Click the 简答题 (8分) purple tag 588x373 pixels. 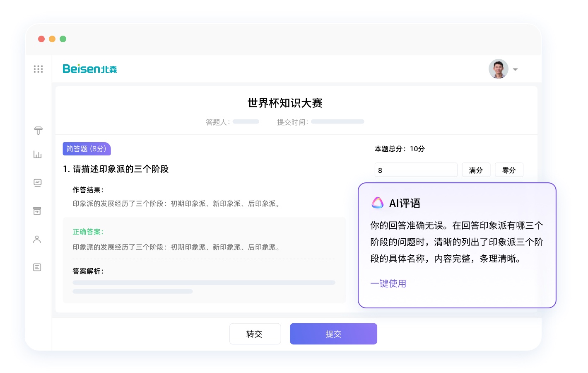click(87, 149)
